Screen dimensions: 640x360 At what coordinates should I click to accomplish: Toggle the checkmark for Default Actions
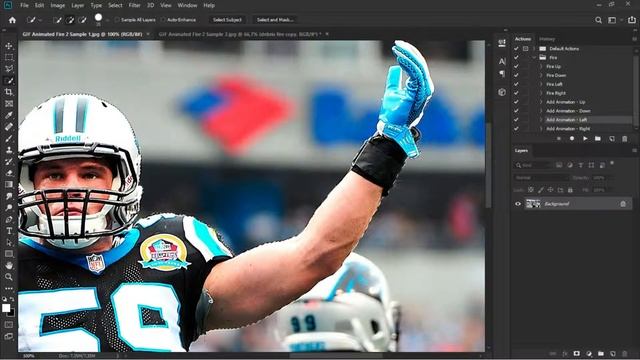516,49
